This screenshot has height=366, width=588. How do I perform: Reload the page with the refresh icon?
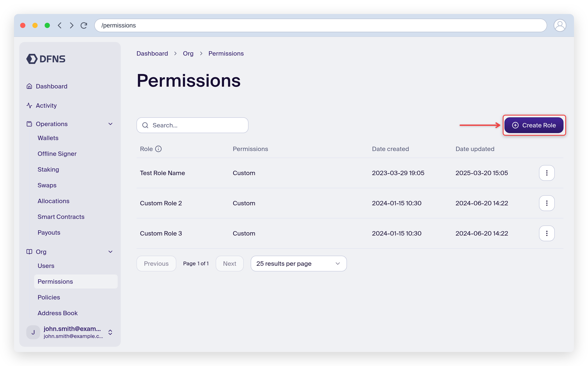coord(84,25)
